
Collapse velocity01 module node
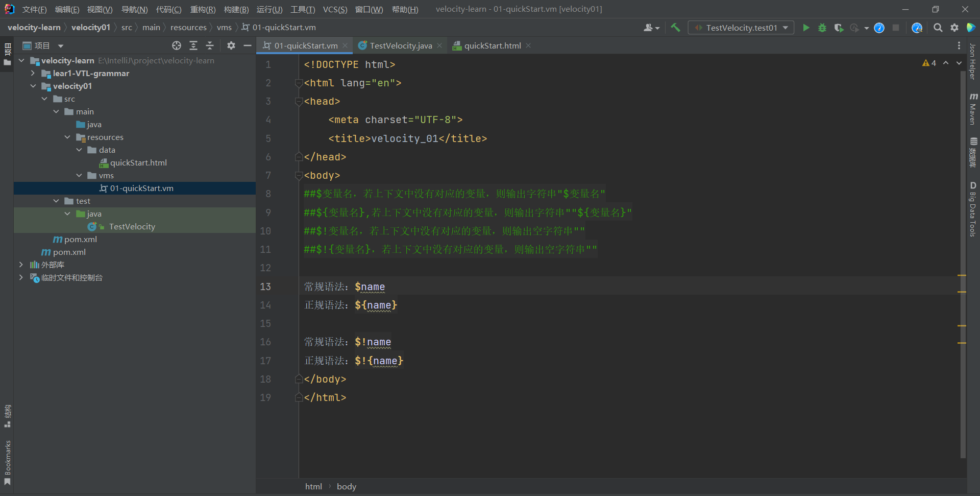click(33, 86)
